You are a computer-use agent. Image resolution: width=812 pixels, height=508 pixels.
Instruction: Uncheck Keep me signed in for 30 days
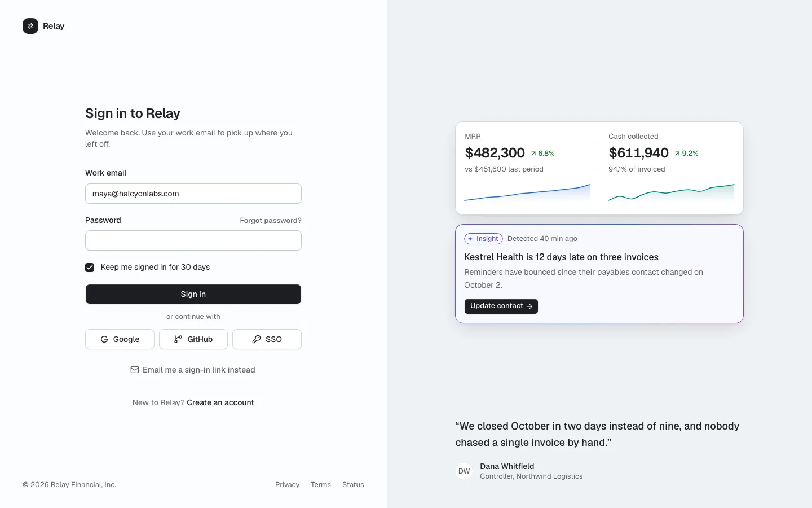(90, 268)
